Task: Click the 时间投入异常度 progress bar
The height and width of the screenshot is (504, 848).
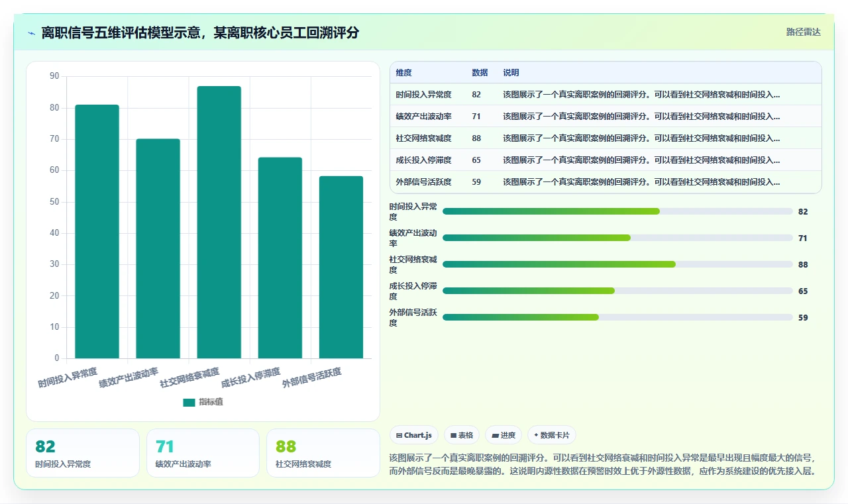Action: pos(617,211)
